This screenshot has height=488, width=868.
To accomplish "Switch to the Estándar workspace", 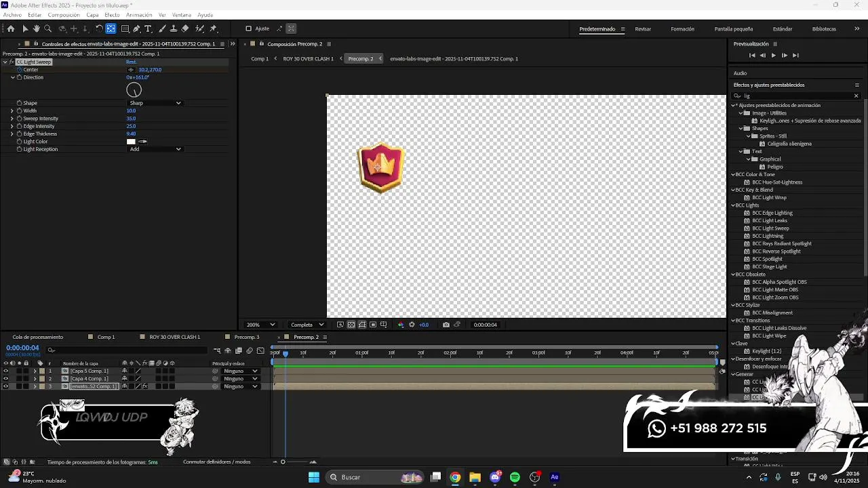I will tap(783, 29).
